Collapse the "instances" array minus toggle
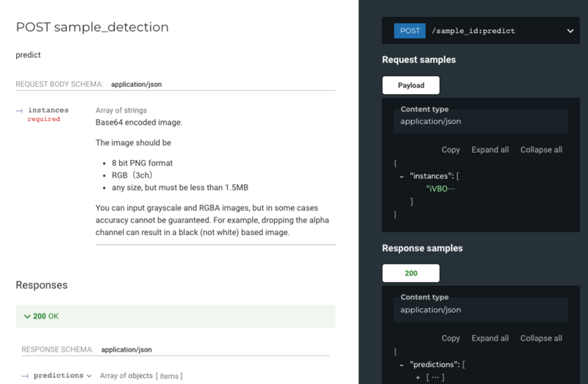 coord(401,176)
